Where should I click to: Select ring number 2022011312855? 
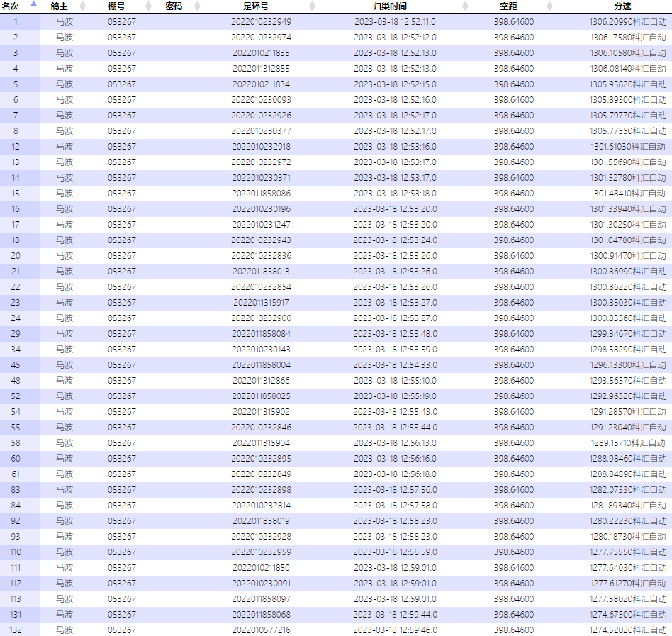click(x=261, y=69)
